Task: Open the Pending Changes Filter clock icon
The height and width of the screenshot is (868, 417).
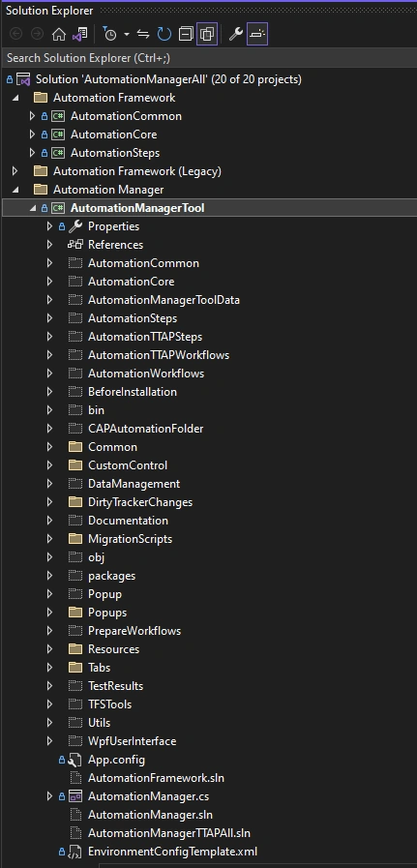Action: (109, 34)
